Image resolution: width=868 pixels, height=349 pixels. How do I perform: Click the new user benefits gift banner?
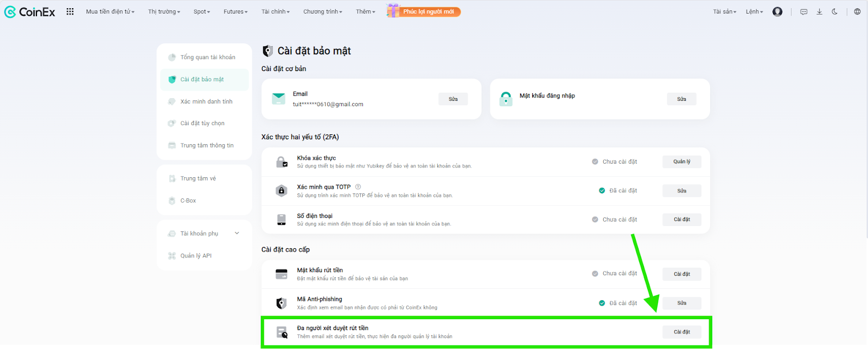424,11
